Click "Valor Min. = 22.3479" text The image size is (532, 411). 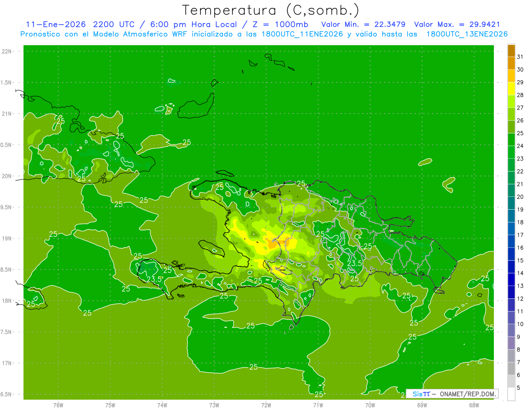pos(363,24)
